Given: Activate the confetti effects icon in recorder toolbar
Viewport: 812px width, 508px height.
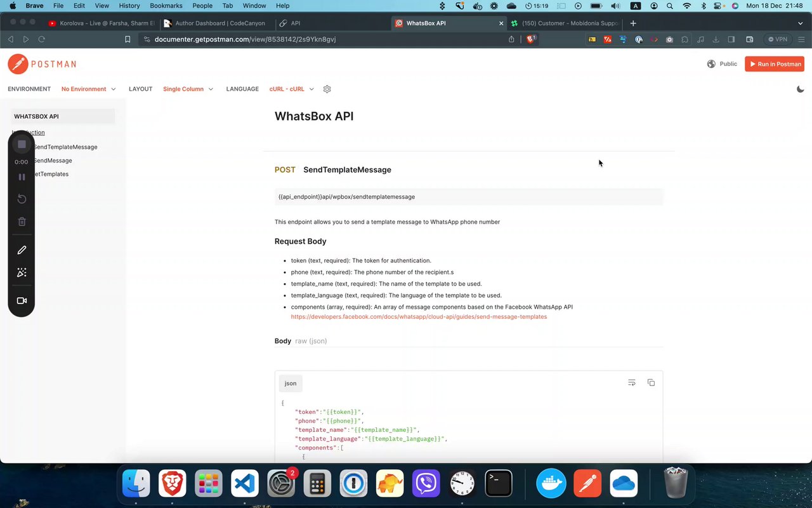Looking at the screenshot, I should [22, 272].
